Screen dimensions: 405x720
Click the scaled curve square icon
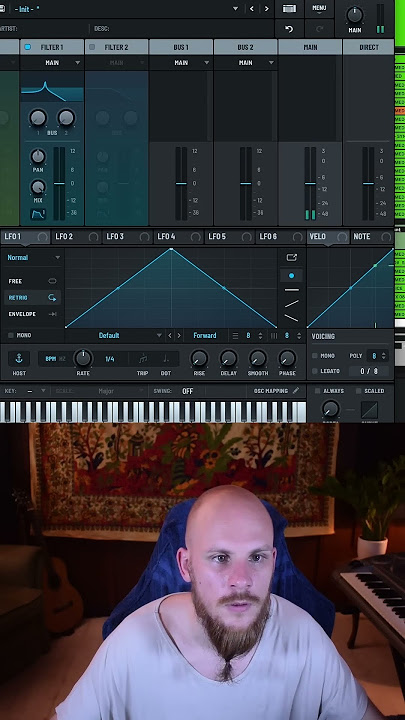point(369,409)
